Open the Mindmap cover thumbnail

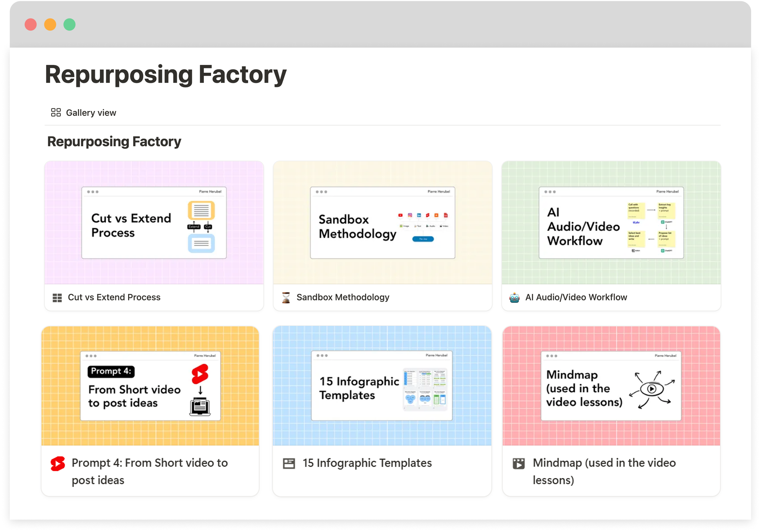point(611,386)
